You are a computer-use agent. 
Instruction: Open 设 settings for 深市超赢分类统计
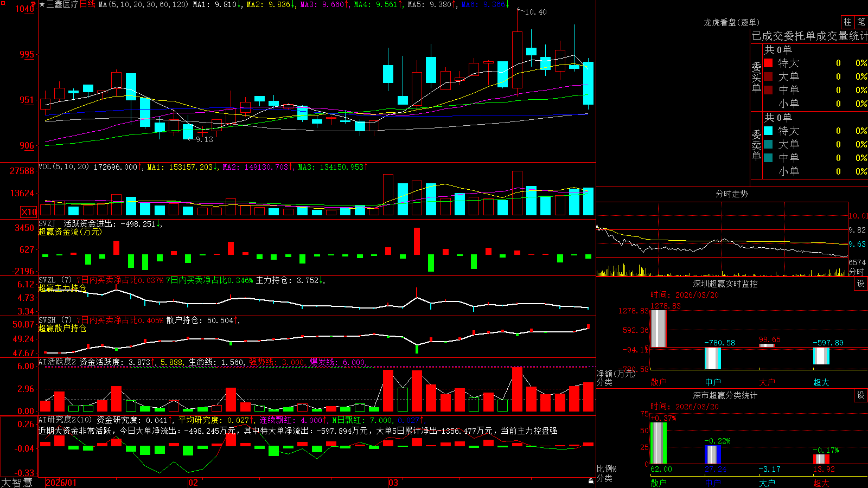tap(861, 395)
